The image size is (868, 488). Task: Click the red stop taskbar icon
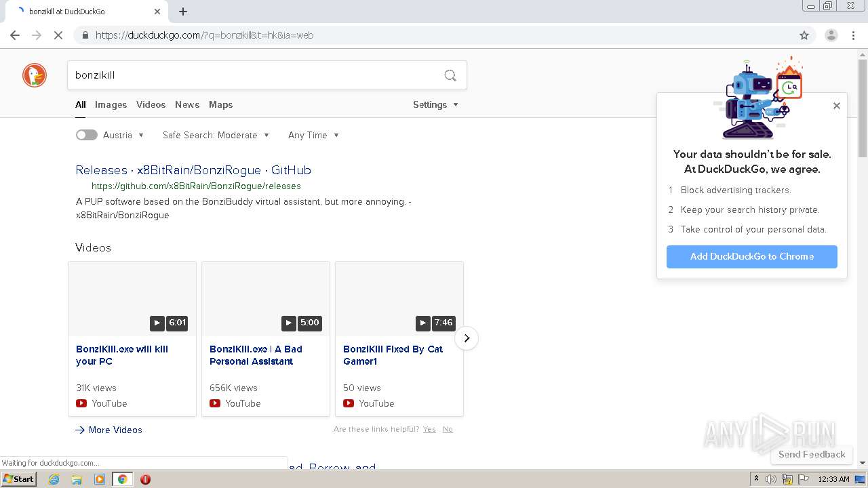145,479
